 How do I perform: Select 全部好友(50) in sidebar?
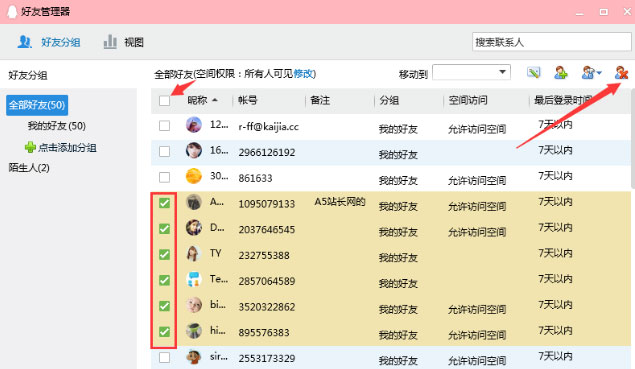[x=37, y=105]
